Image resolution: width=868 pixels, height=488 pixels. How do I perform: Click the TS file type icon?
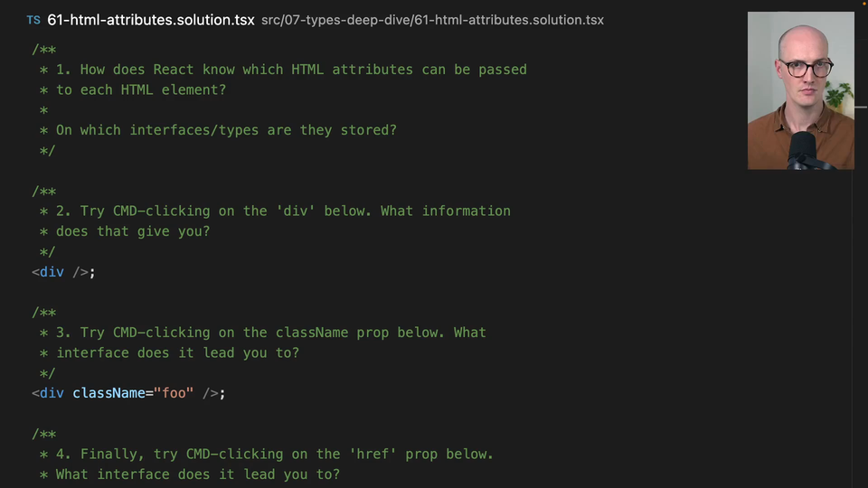(33, 20)
